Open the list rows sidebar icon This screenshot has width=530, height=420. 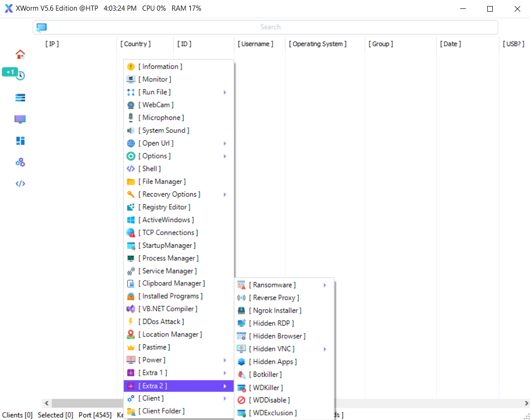[20, 98]
